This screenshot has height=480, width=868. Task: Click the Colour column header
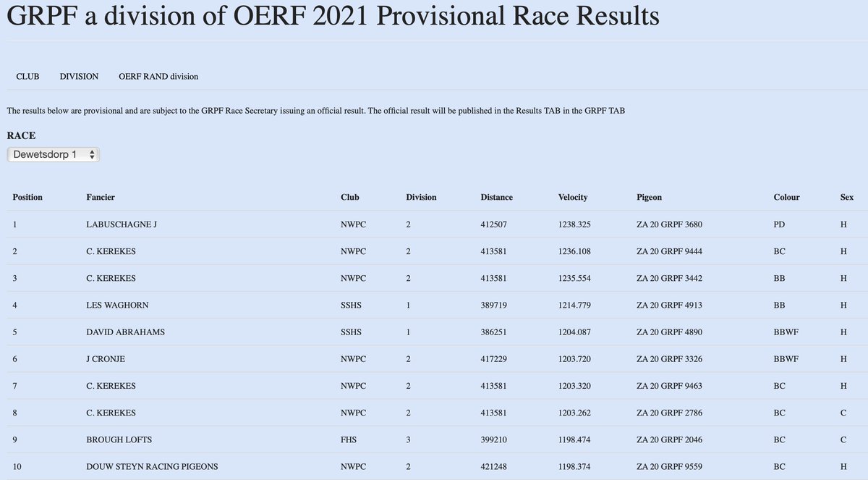click(788, 197)
